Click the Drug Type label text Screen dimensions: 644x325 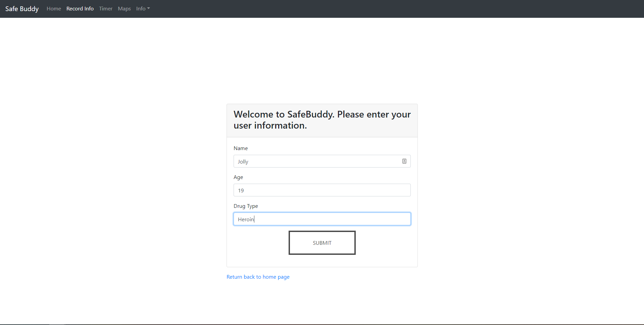[x=246, y=206]
